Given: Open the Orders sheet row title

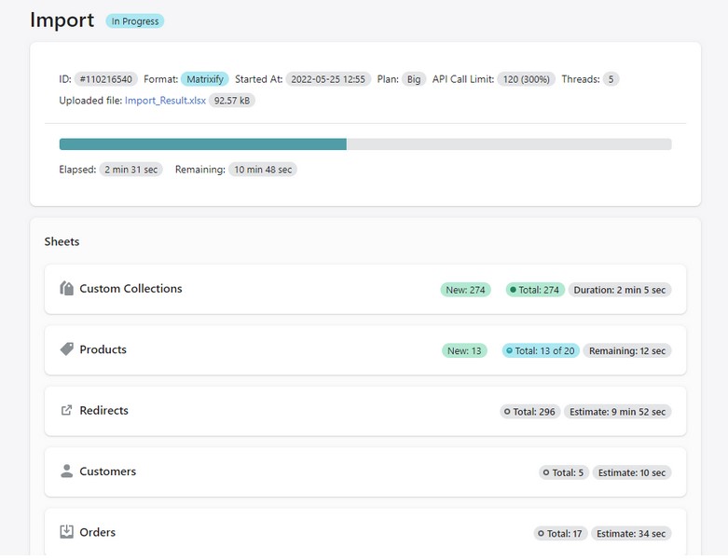Looking at the screenshot, I should [98, 532].
